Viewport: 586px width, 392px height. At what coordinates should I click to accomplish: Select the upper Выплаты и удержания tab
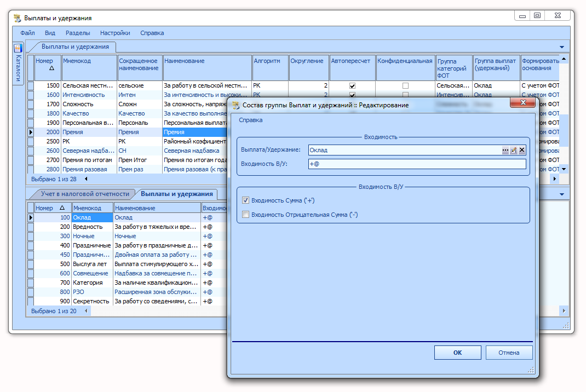[x=75, y=47]
